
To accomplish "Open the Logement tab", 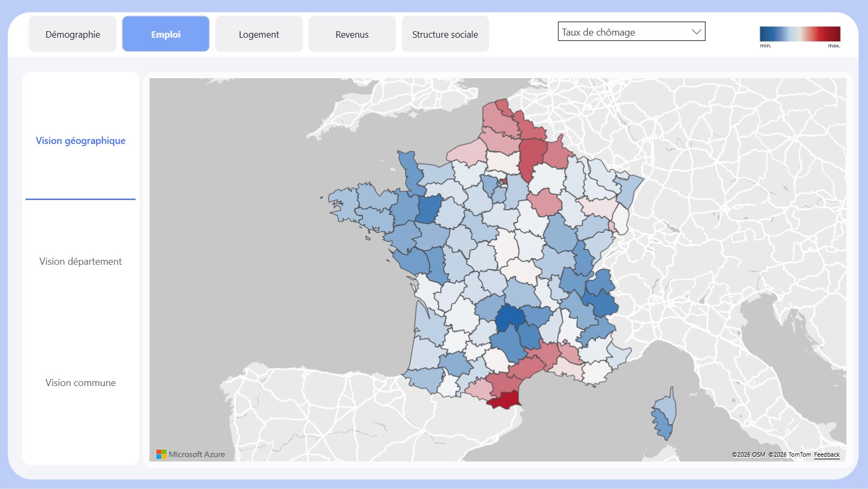I will tap(258, 33).
